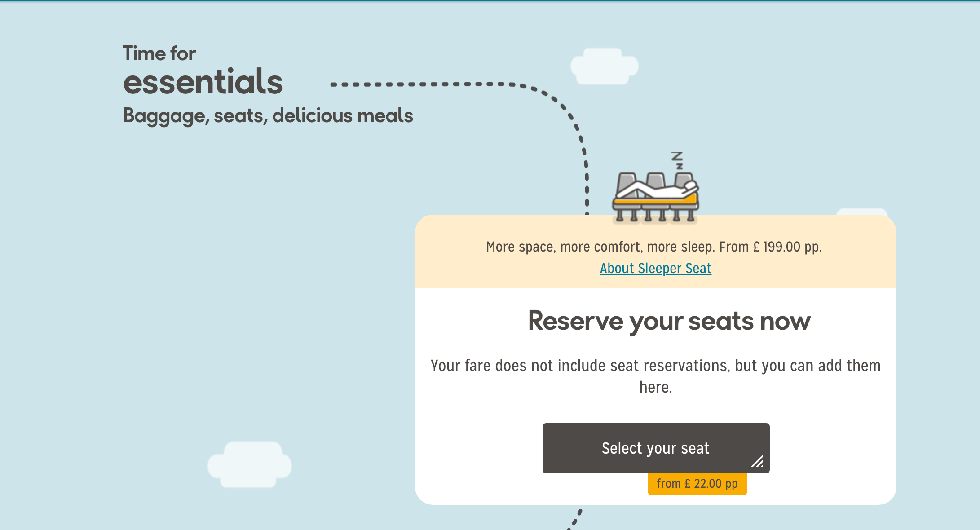Click the from £ 22.00 pp price badge
The height and width of the screenshot is (530, 980).
point(697,484)
